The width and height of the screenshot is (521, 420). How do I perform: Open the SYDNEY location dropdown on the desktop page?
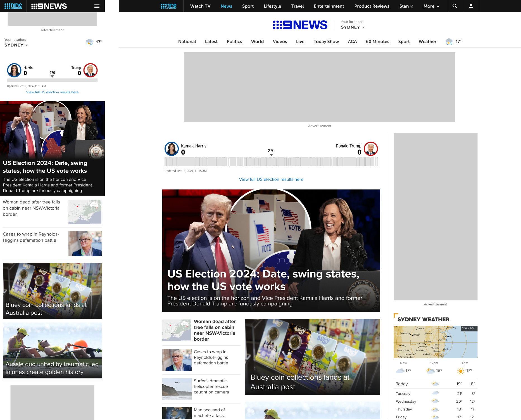[353, 27]
